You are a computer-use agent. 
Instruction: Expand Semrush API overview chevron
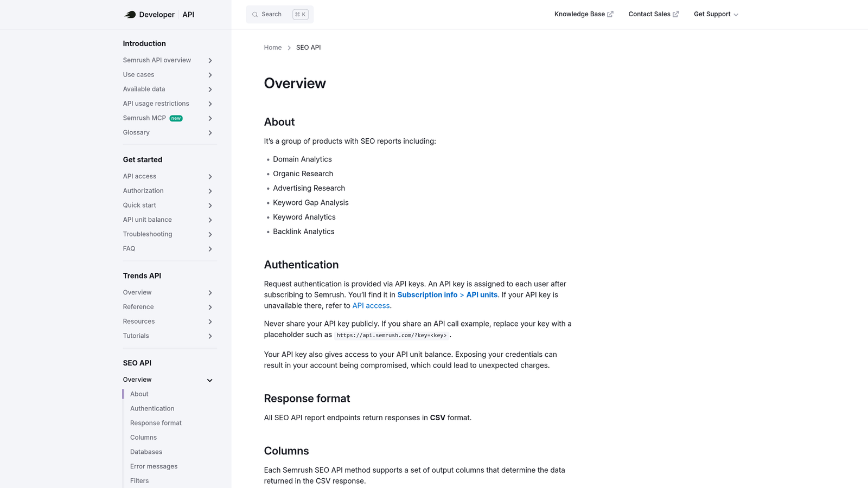[210, 60]
